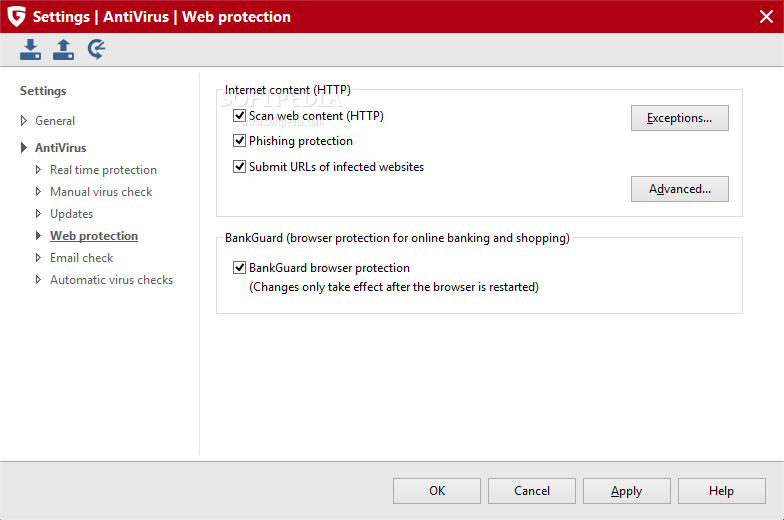Open the Exceptions dialog
Viewport: 784px width, 520px height.
(x=679, y=118)
